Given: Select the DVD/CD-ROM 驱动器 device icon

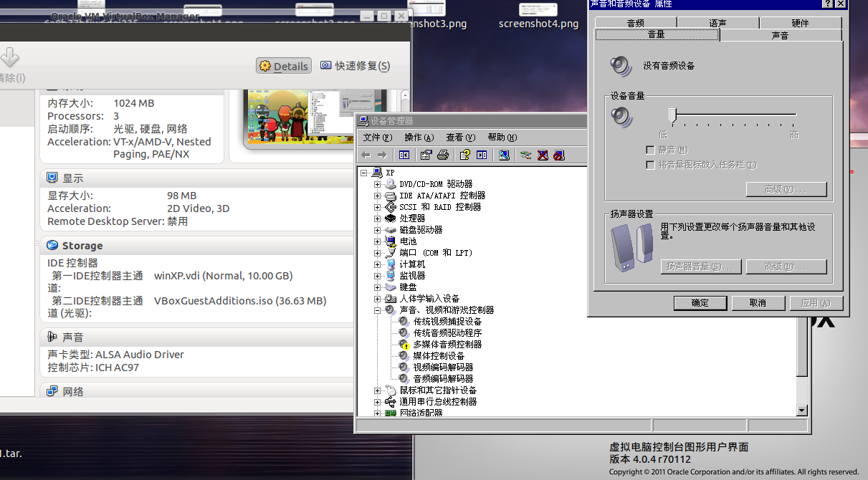Looking at the screenshot, I should coord(391,184).
